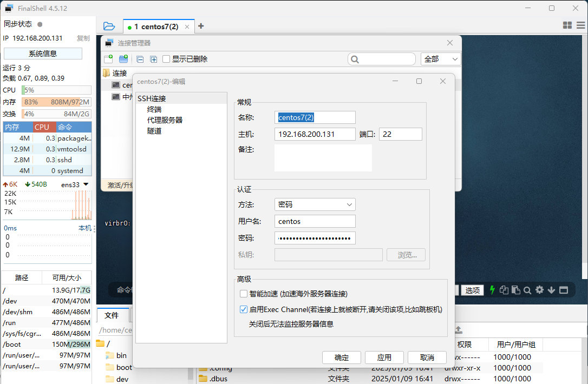Click the 取消 button
The width and height of the screenshot is (588, 384).
(427, 357)
